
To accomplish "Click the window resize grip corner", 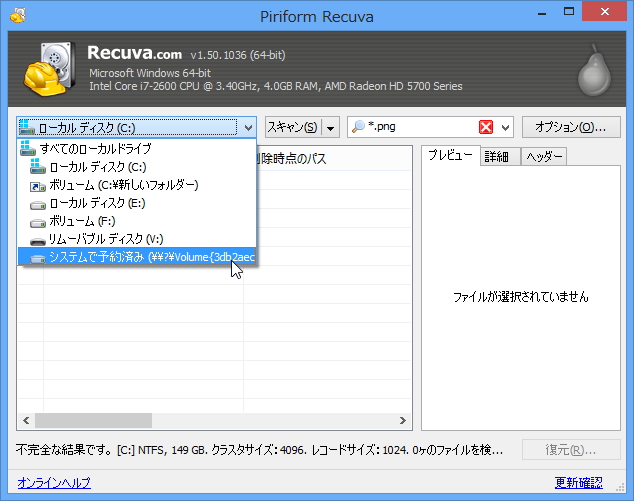I will 621,488.
